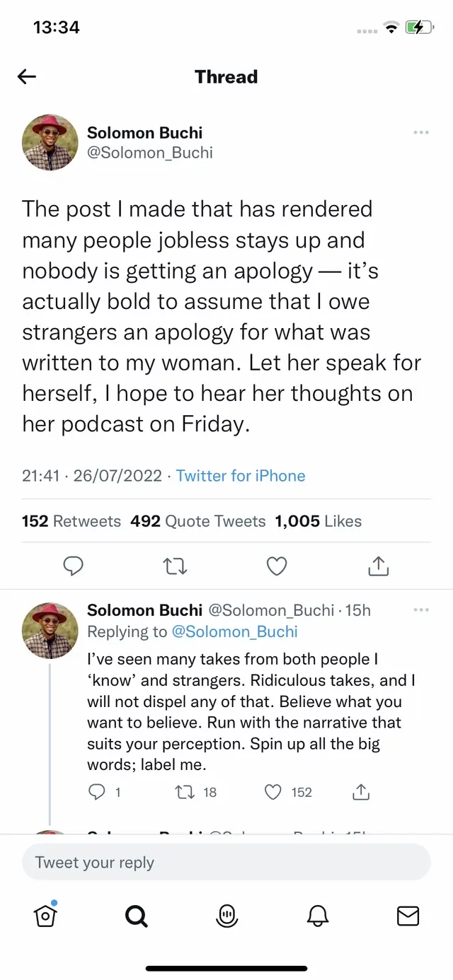
Task: Share the main tweet
Action: (379, 566)
